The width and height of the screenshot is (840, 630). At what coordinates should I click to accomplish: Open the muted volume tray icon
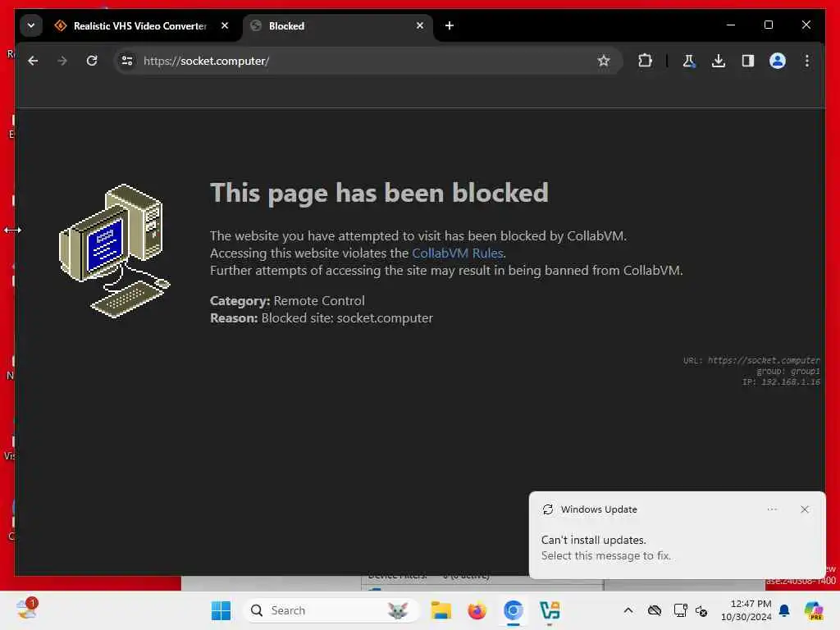click(701, 610)
